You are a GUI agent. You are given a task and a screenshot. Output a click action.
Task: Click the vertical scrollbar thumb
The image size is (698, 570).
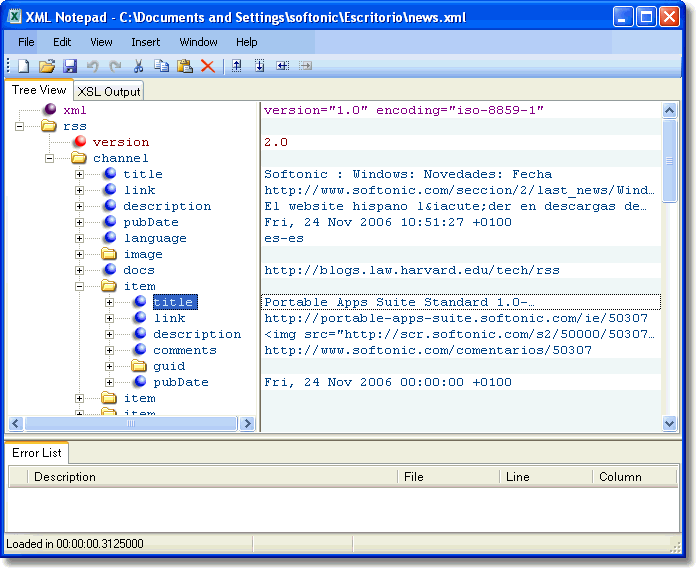670,161
